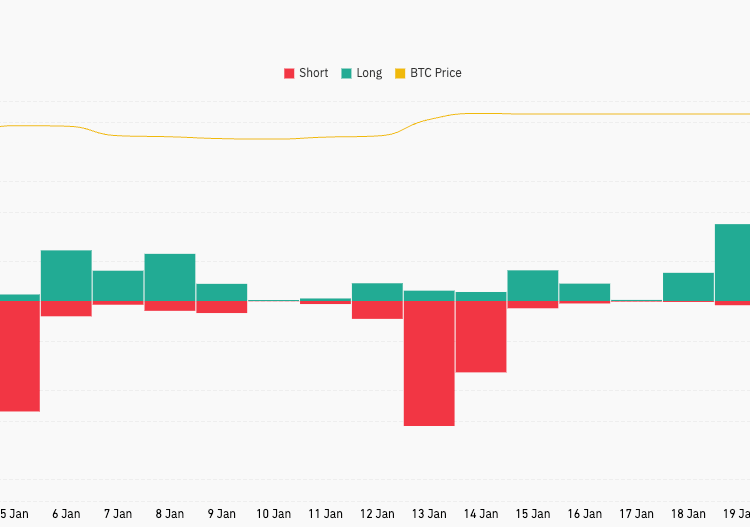Click the 17 Jan x-axis date label
This screenshot has width=750, height=527.
(636, 514)
